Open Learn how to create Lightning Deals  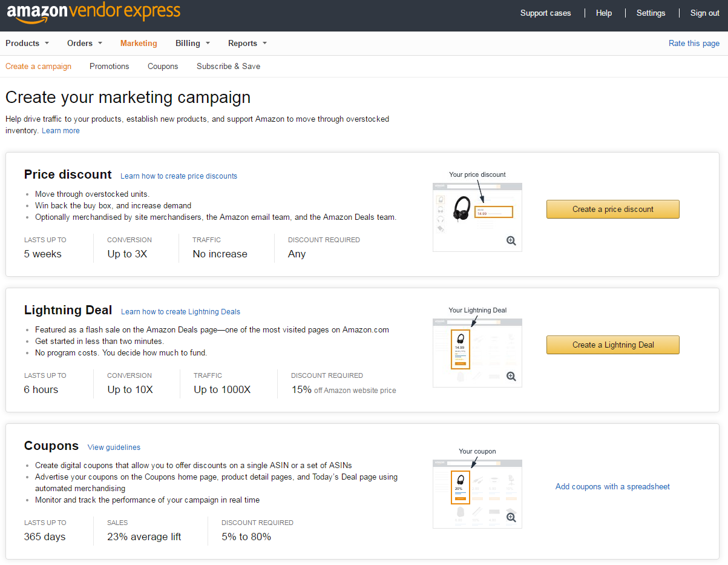[180, 311]
